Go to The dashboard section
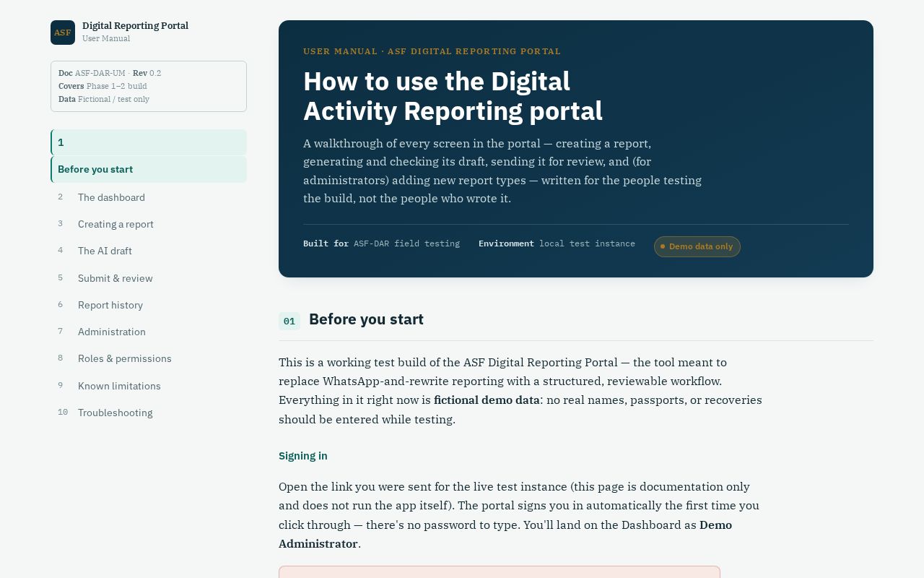The height and width of the screenshot is (578, 924). pyautogui.click(x=149, y=197)
